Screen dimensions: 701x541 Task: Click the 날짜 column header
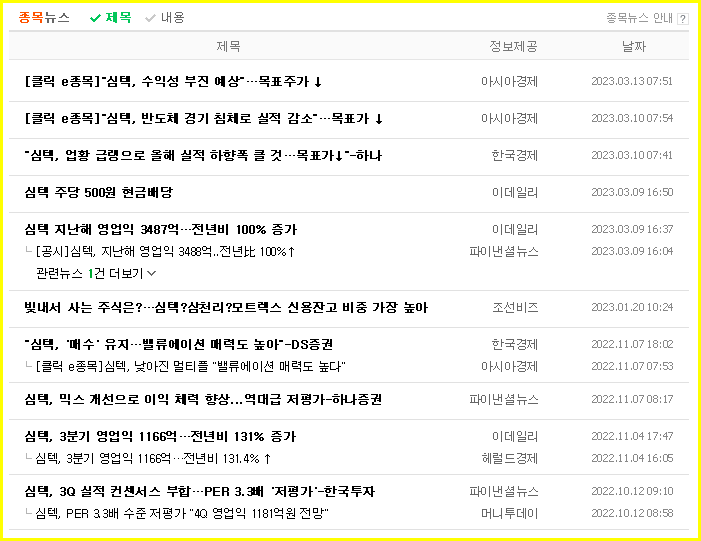634,46
